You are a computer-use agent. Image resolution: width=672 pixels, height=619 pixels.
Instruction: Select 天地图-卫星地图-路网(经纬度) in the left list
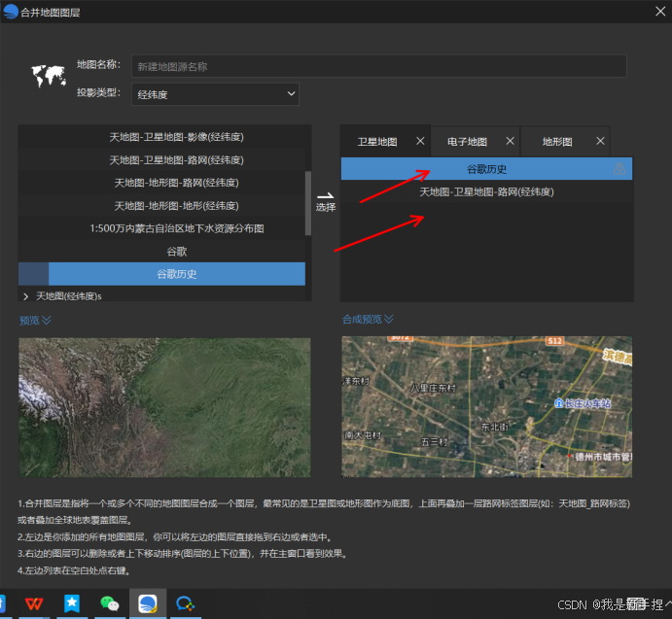pos(161,160)
